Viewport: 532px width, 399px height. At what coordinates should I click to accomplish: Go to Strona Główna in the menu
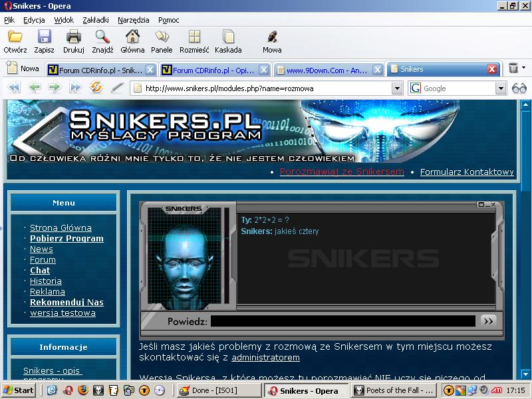pyautogui.click(x=61, y=228)
